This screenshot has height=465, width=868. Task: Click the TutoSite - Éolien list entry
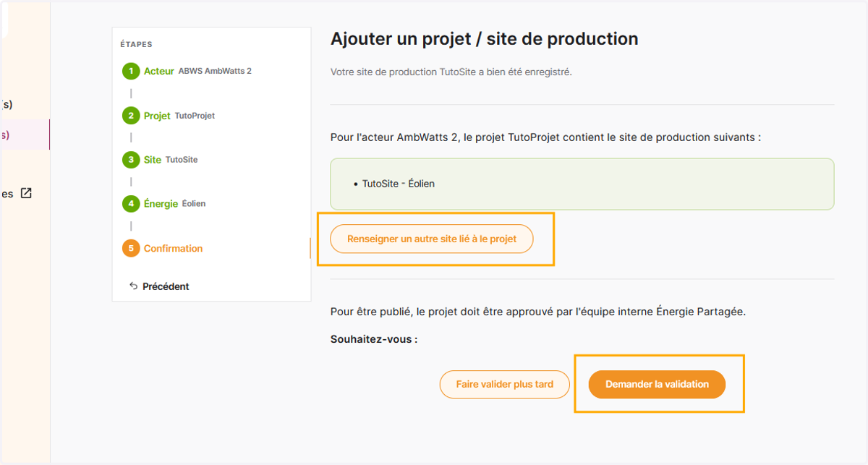399,184
